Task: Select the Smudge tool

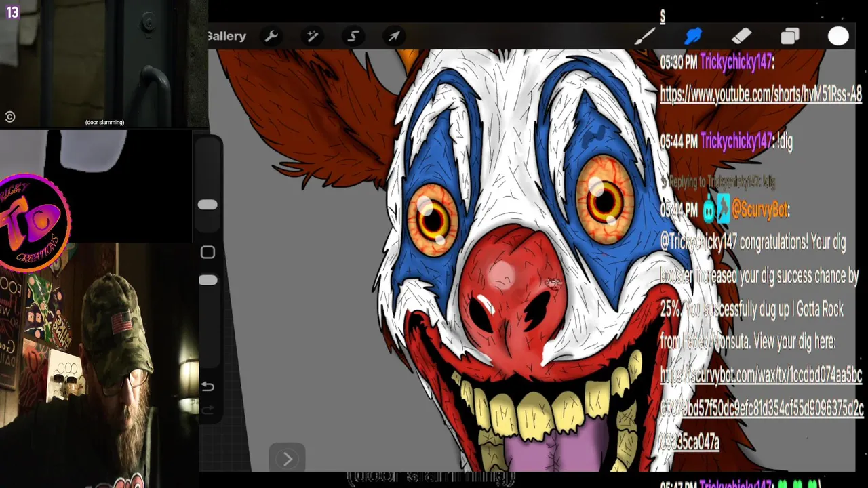Action: [693, 36]
